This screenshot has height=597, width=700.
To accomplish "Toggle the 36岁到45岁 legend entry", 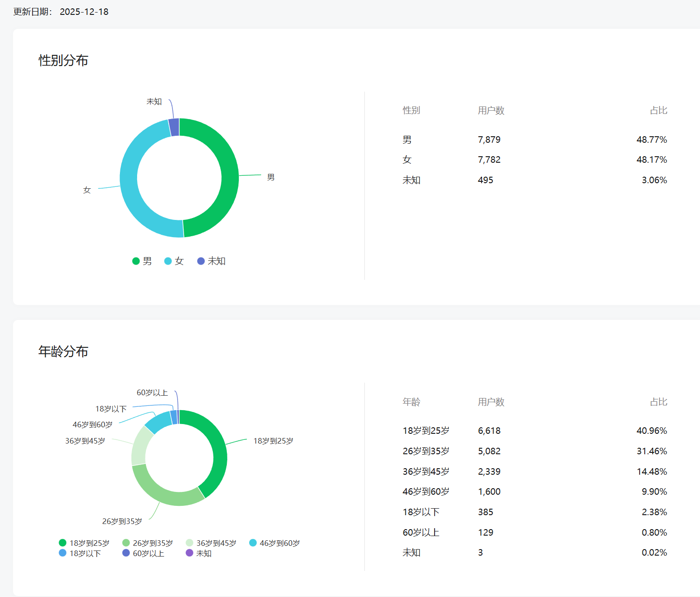I will [211, 543].
